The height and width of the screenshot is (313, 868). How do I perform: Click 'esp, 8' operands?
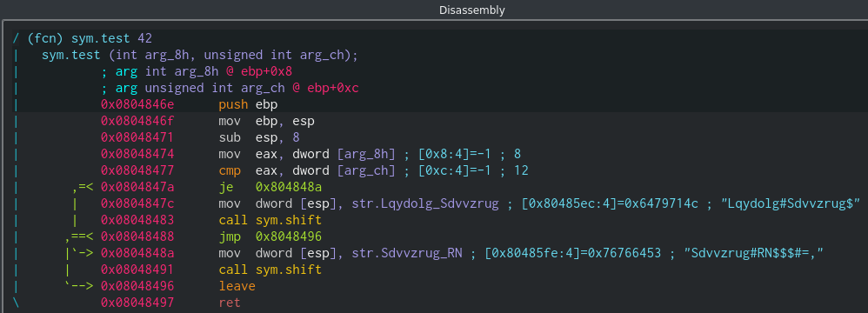(277, 137)
